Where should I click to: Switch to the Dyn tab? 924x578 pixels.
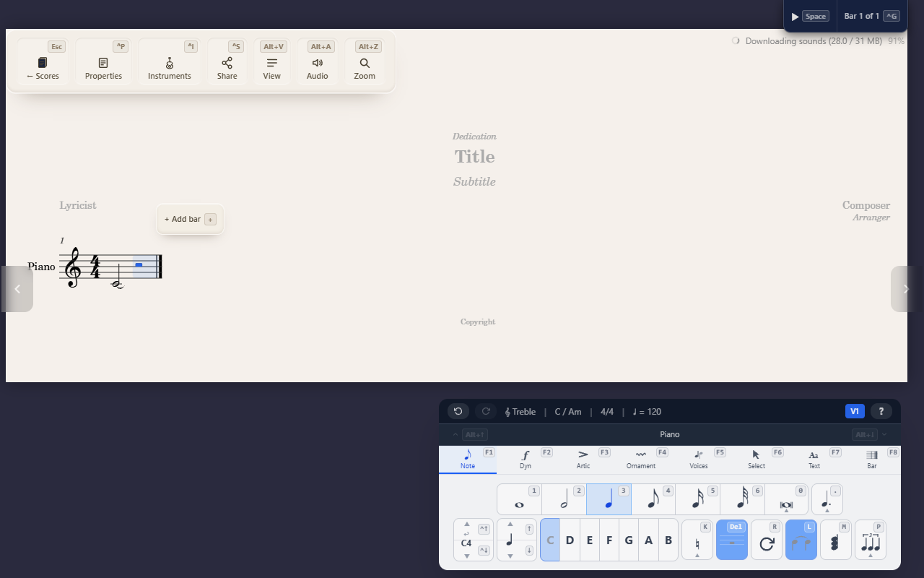pos(526,460)
